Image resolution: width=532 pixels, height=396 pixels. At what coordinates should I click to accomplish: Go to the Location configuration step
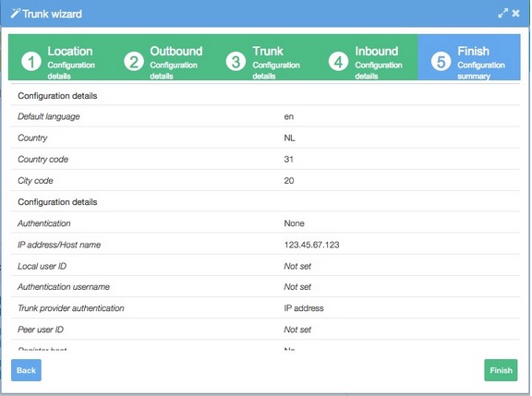[59, 57]
